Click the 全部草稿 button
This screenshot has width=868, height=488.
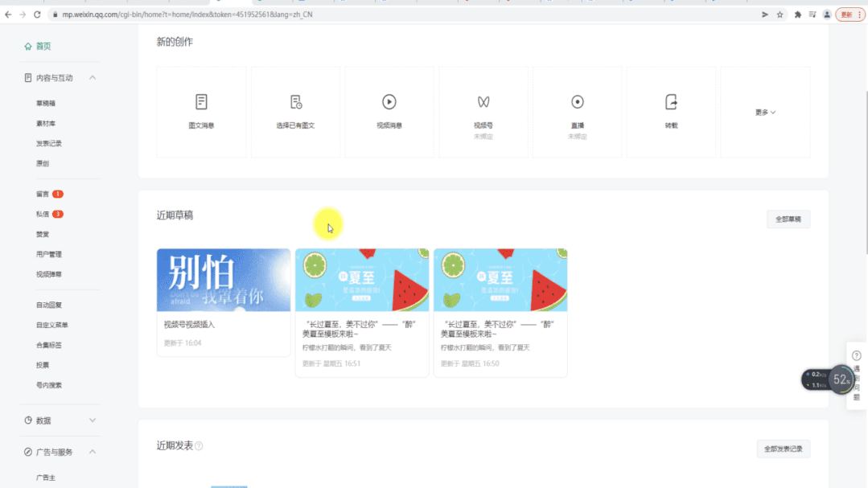tap(788, 219)
